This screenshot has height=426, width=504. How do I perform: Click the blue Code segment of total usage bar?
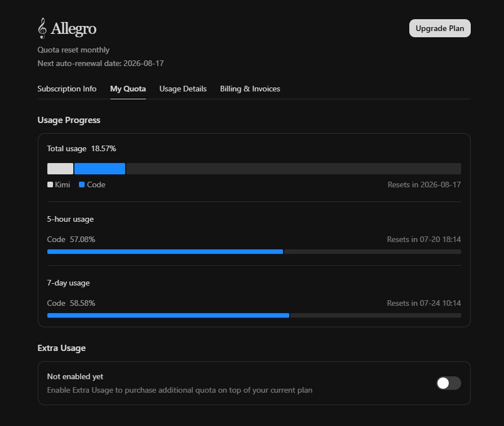(x=100, y=169)
